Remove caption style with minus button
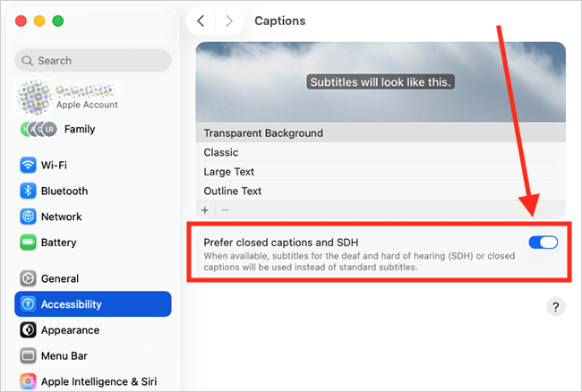Image resolution: width=582 pixels, height=392 pixels. (x=225, y=209)
